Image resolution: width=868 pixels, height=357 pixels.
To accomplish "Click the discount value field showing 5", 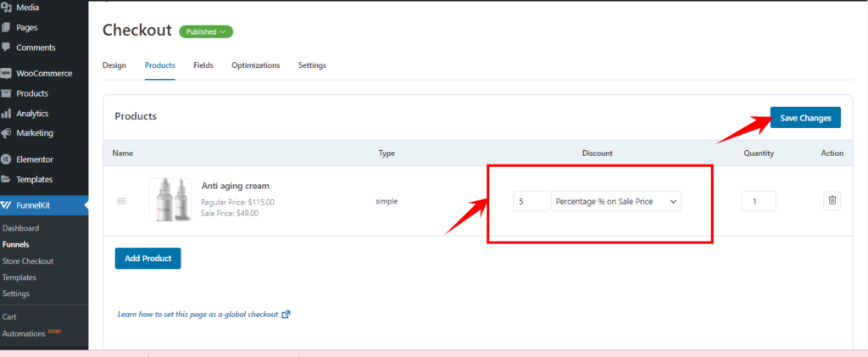I will (531, 202).
